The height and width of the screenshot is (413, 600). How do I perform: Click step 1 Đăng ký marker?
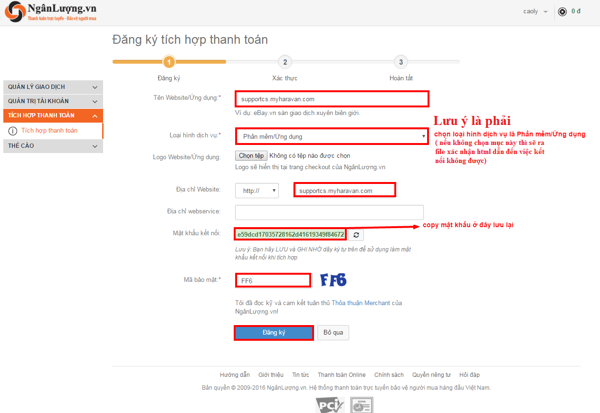(x=169, y=62)
